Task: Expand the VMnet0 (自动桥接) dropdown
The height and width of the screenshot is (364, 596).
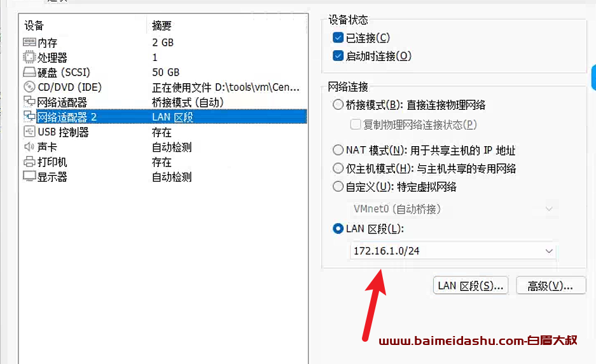Action: click(x=453, y=209)
